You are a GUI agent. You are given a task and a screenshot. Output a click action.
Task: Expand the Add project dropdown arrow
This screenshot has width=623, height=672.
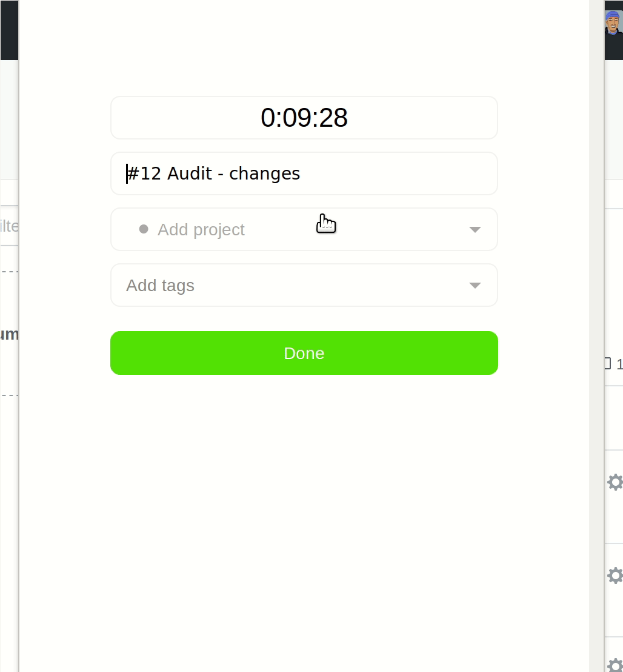[x=475, y=230]
